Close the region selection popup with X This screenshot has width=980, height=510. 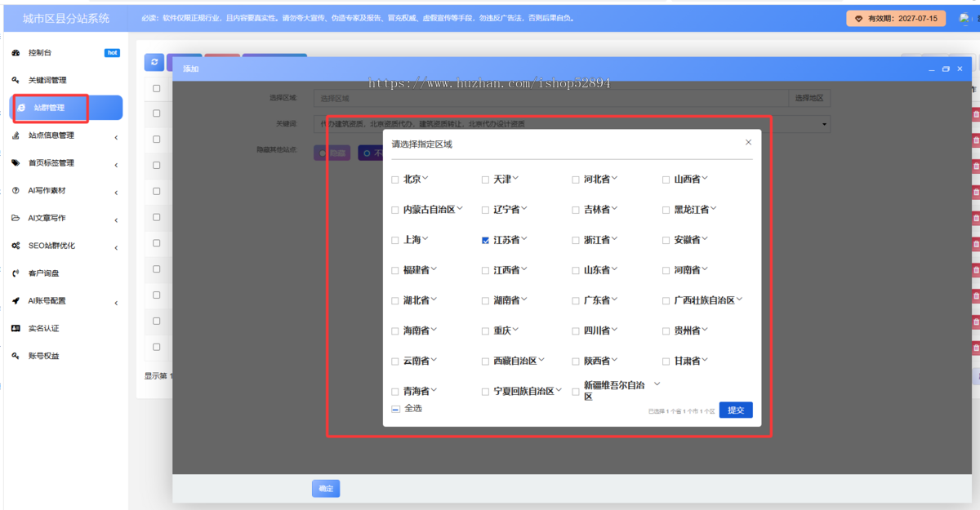(748, 142)
